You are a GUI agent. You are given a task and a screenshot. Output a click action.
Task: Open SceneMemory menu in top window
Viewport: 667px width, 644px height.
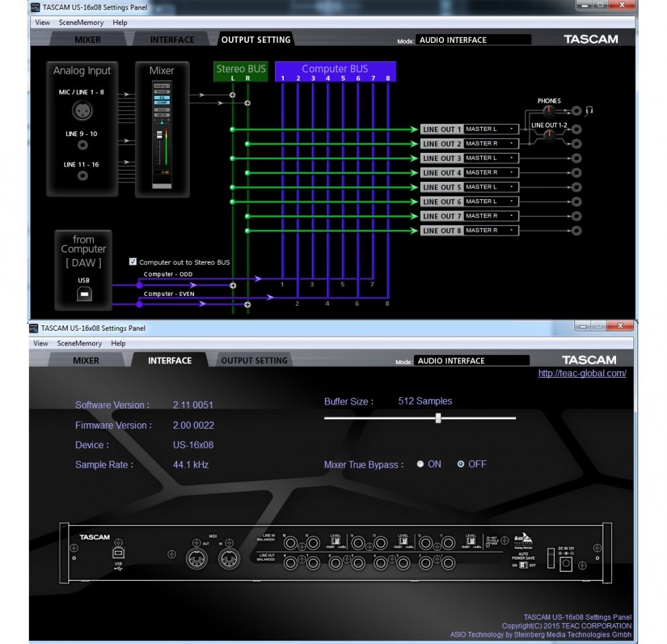click(x=81, y=23)
